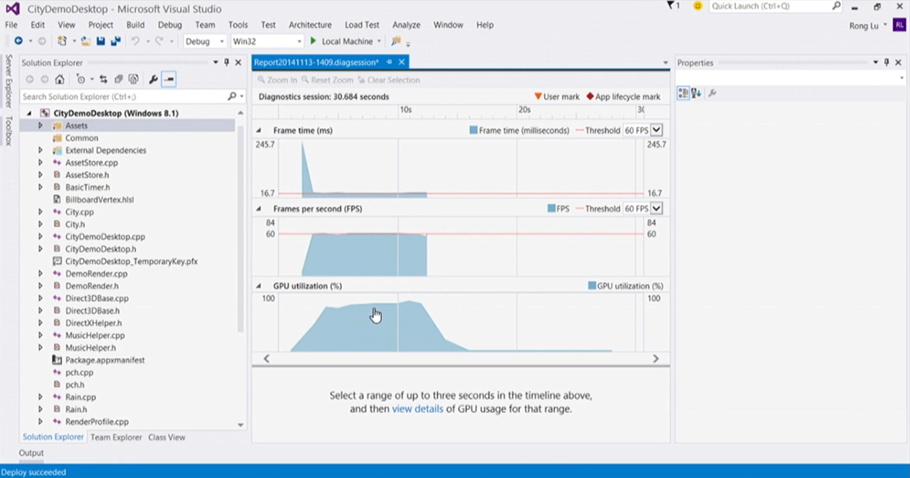Click the Open File folder icon
The image size is (910, 478).
click(85, 41)
